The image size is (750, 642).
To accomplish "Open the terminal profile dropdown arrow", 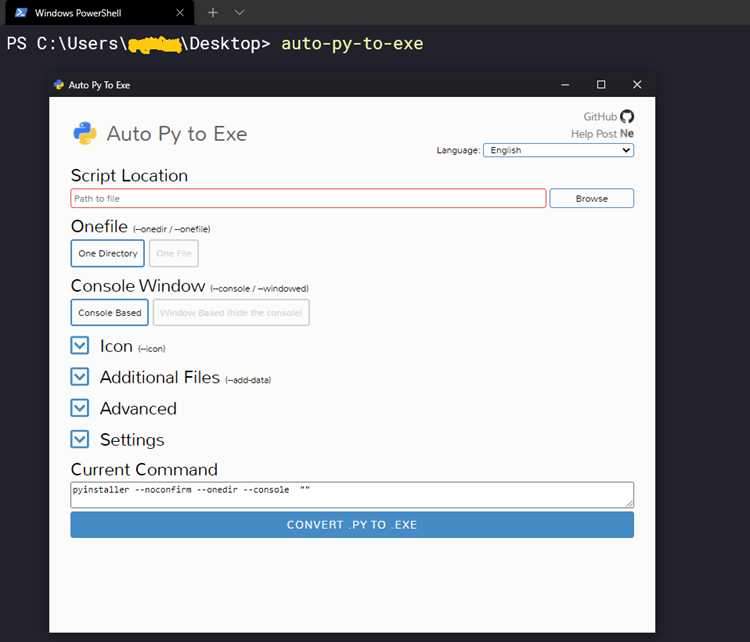I will click(x=240, y=12).
